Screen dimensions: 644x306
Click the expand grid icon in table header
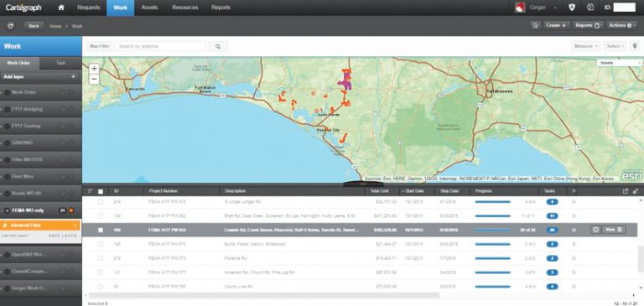pyautogui.click(x=636, y=191)
